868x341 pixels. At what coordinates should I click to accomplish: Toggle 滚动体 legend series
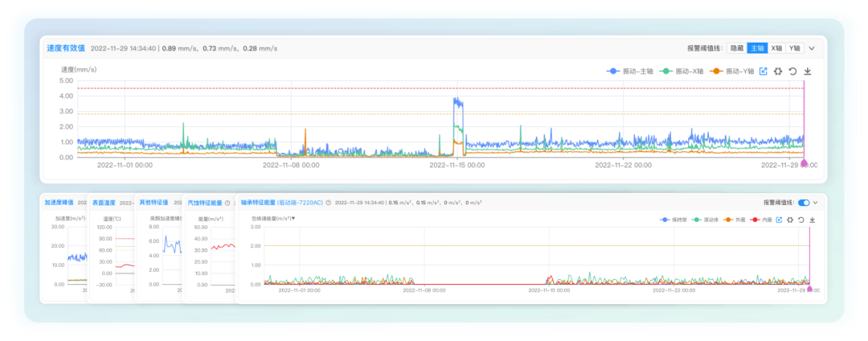705,220
